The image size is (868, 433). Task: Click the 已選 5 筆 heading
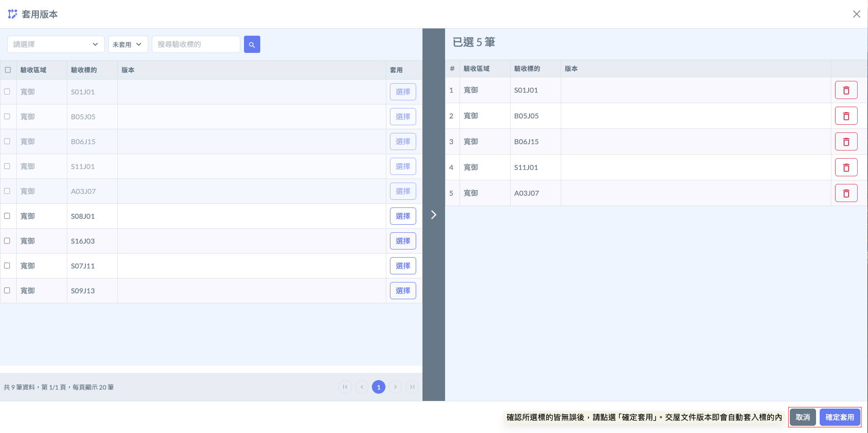pyautogui.click(x=474, y=42)
